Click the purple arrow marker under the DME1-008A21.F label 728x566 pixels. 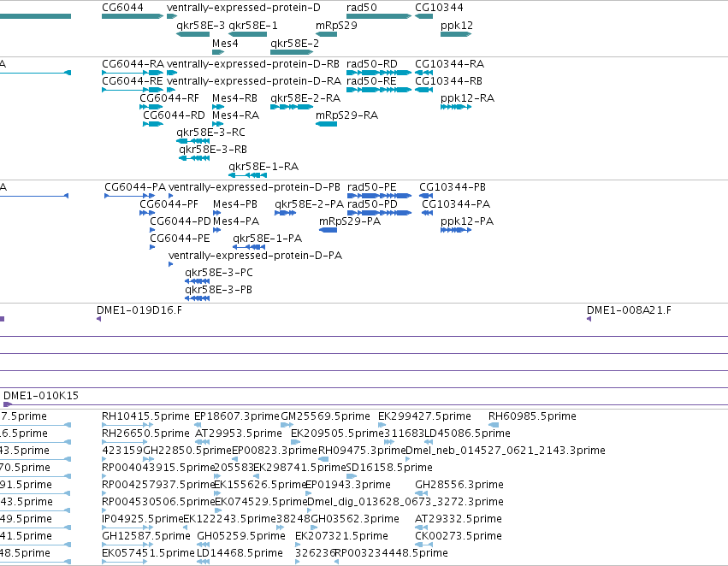(589, 319)
